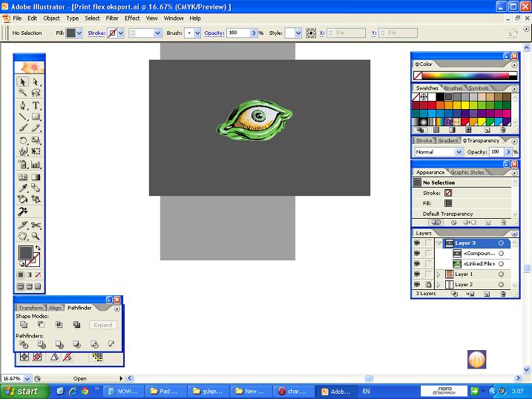Select the Scissors tool

[x=36, y=225]
